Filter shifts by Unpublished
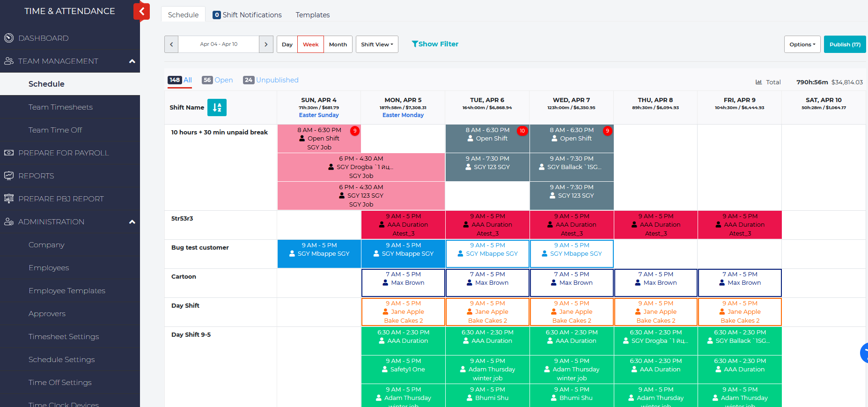Image resolution: width=868 pixels, height=407 pixels. [271, 80]
